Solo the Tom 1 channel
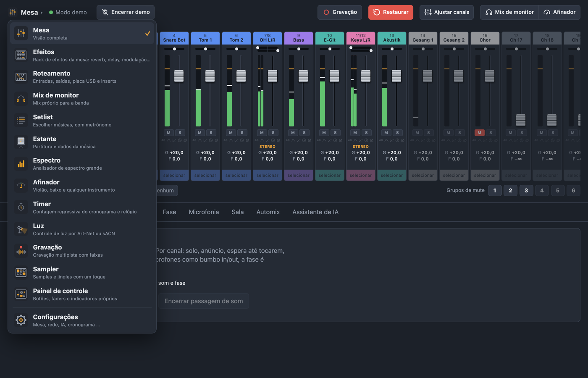The image size is (588, 378). pos(211,133)
